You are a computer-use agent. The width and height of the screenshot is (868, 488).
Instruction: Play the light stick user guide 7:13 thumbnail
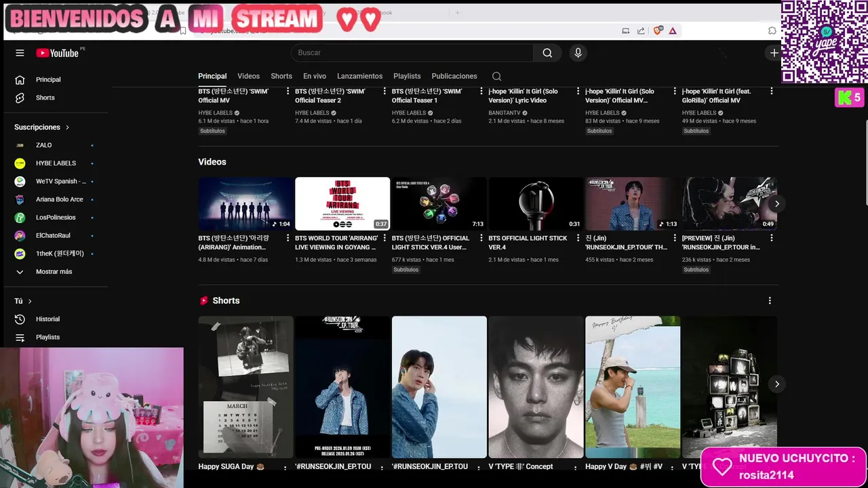pyautogui.click(x=439, y=203)
